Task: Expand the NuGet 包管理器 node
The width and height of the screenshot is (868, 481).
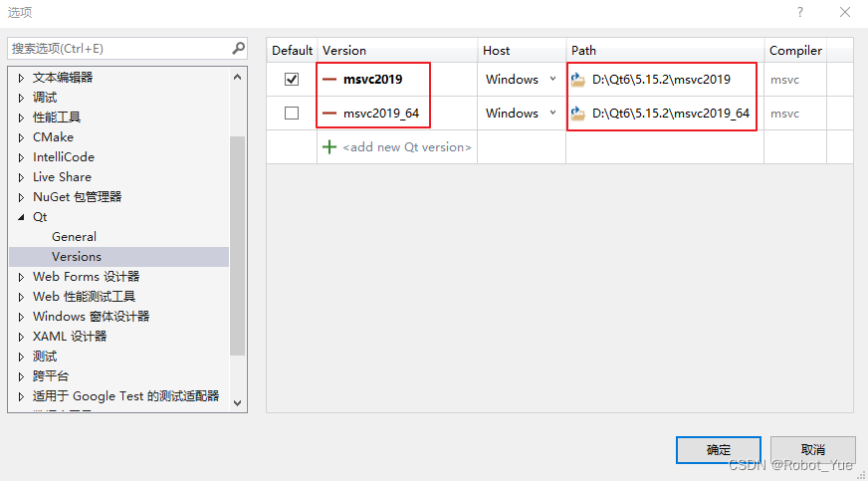Action: point(21,197)
